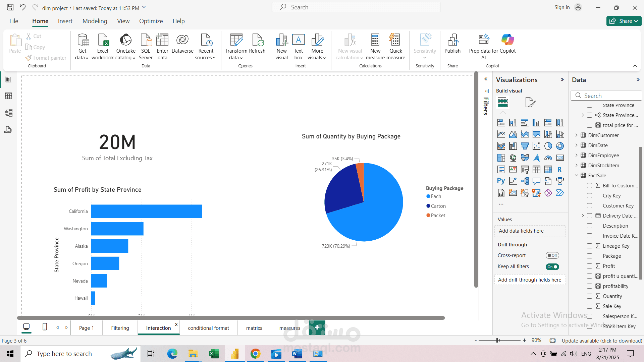644x362 pixels.
Task: Expand Delivery Date hierarchy
Action: click(x=583, y=216)
